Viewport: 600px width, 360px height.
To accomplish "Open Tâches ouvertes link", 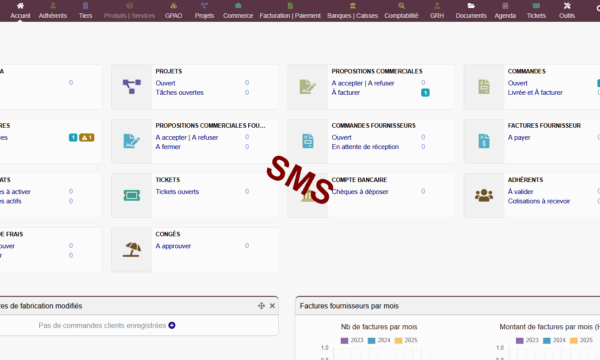I will (179, 93).
